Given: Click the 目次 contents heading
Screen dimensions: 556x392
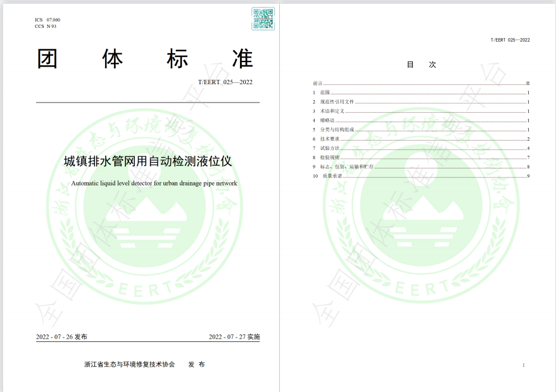Looking at the screenshot, I should pos(421,65).
